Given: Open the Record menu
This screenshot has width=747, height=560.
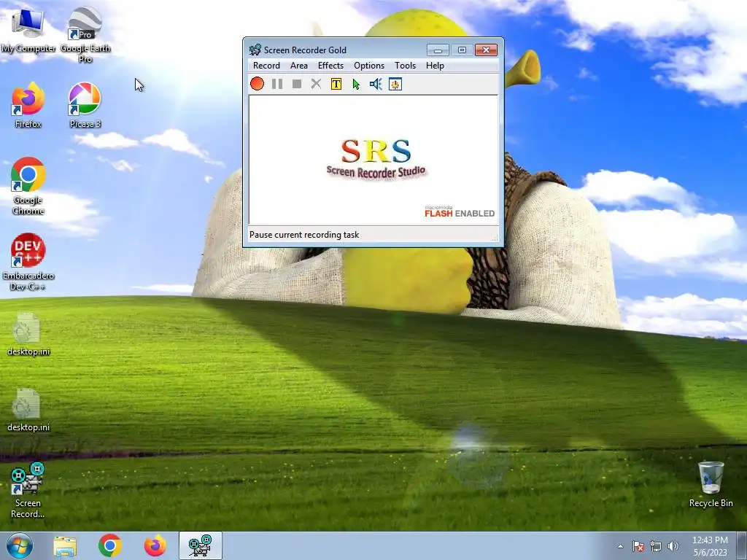Looking at the screenshot, I should click(266, 66).
